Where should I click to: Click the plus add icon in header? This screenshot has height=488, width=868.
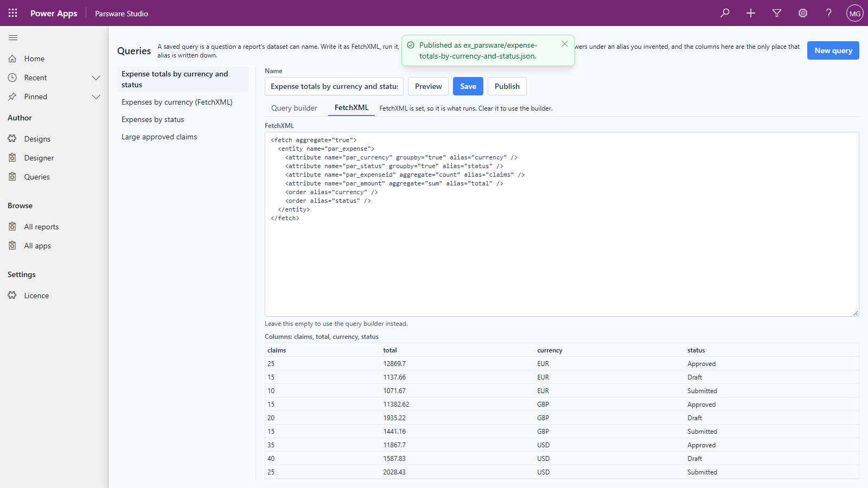click(751, 13)
